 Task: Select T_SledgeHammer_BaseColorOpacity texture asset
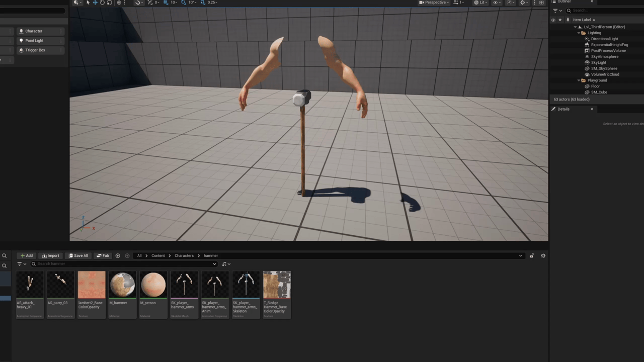(x=277, y=295)
